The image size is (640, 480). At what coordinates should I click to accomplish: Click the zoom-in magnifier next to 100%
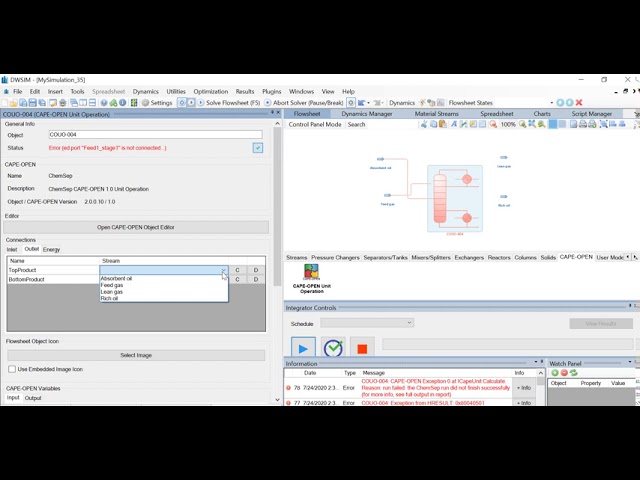(522, 124)
